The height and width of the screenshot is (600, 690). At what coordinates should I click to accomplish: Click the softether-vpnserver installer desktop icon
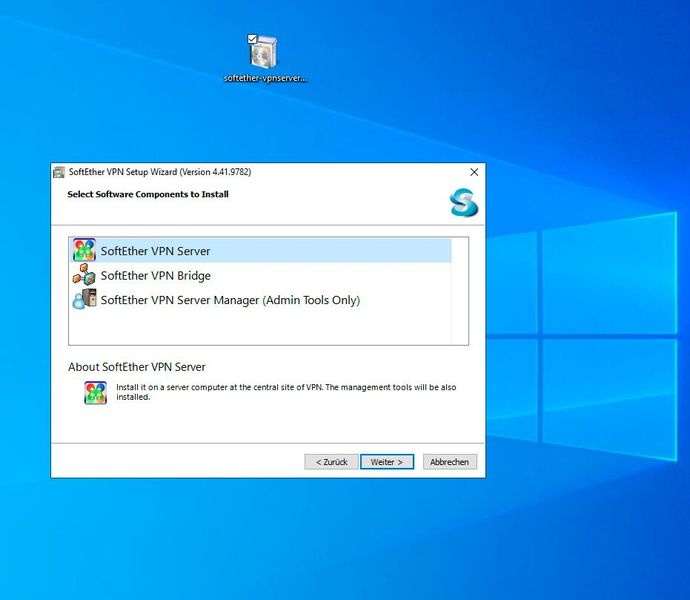click(x=264, y=52)
